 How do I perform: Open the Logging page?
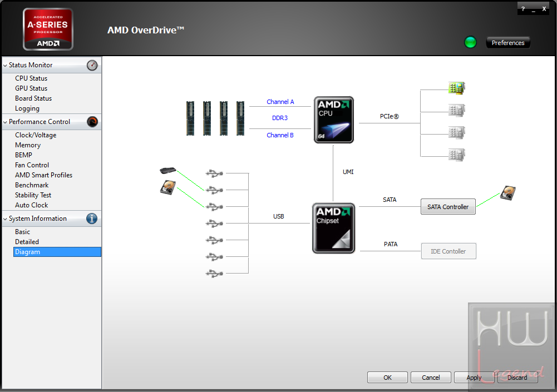tap(27, 108)
